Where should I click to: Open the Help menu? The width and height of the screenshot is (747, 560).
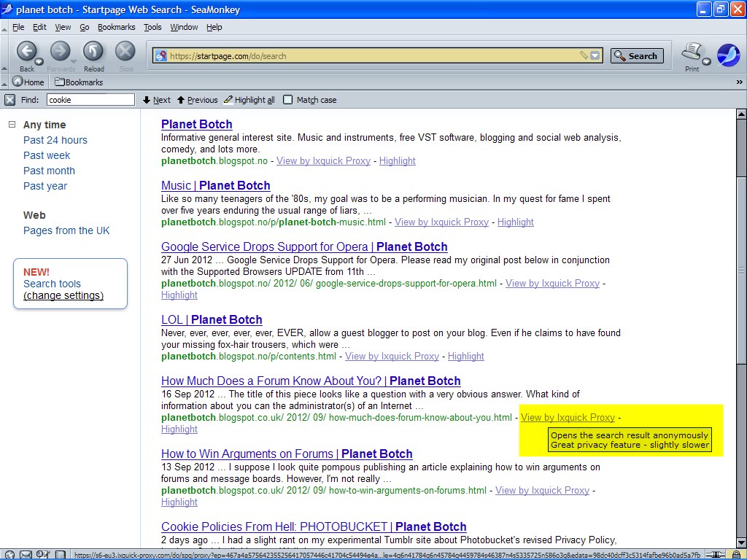pyautogui.click(x=214, y=27)
